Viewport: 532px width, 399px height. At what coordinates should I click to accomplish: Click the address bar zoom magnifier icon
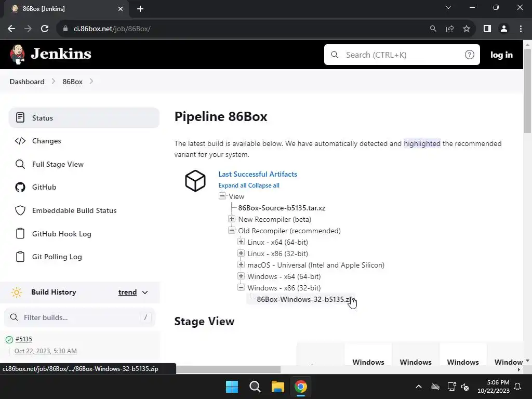pos(433,29)
